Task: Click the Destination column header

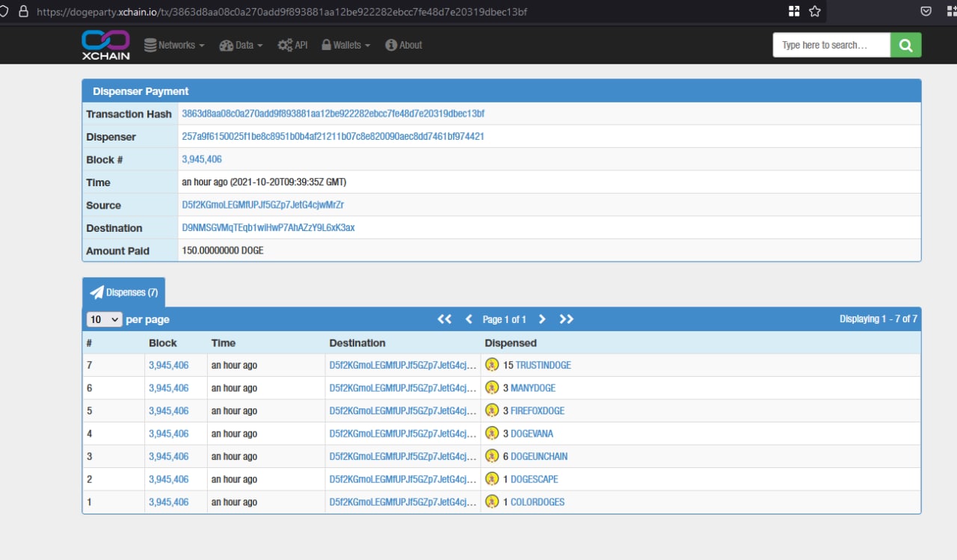Action: coord(357,342)
